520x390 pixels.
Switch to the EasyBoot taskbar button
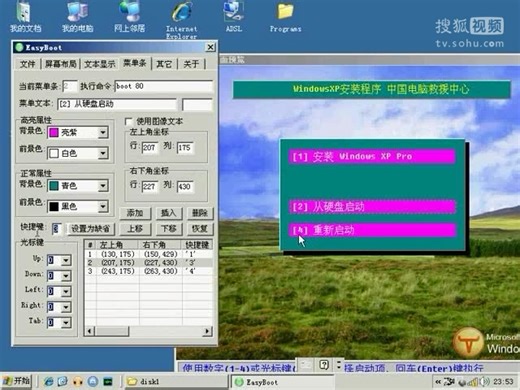pyautogui.click(x=283, y=382)
